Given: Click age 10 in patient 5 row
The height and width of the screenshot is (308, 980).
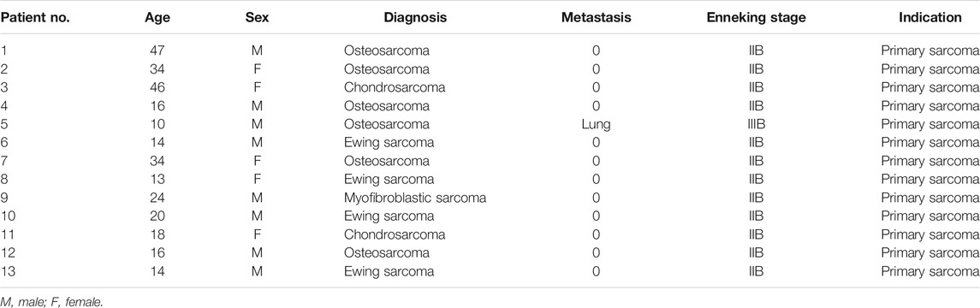Looking at the screenshot, I should pos(156,124).
